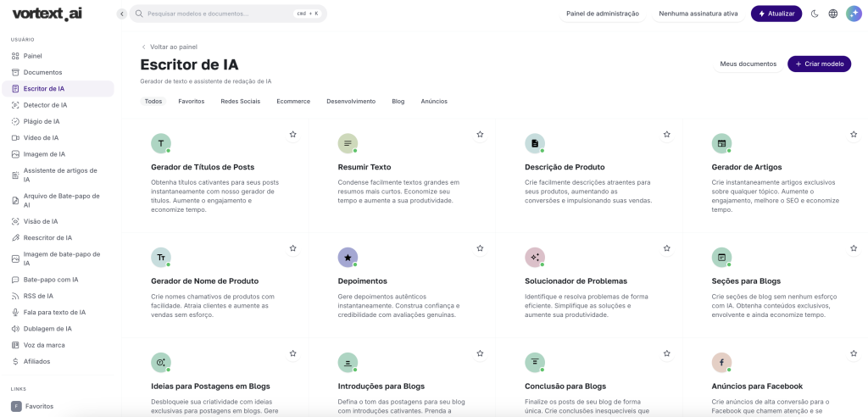The height and width of the screenshot is (417, 868).
Task: Favorite Gerador de Nome de Produto
Action: [292, 248]
